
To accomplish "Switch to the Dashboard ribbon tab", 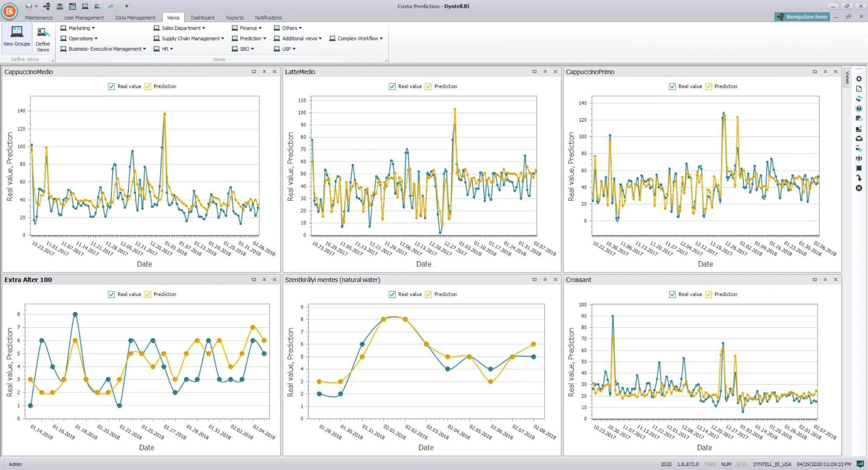I will coord(202,17).
